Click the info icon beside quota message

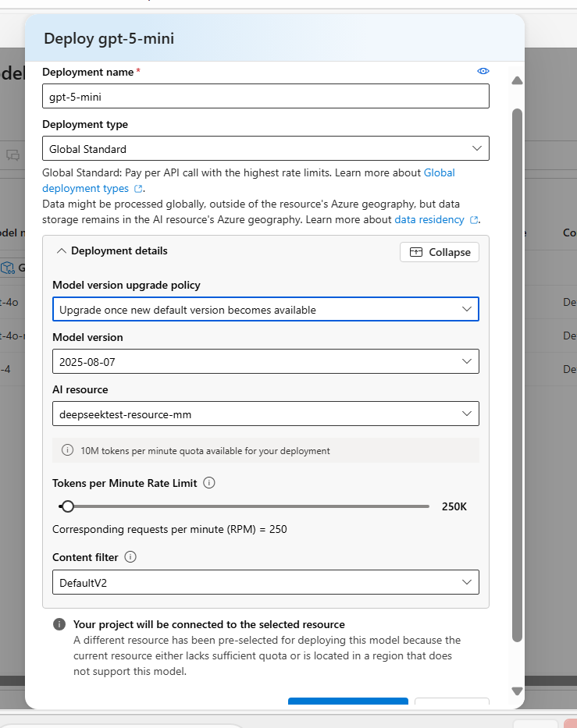67,450
